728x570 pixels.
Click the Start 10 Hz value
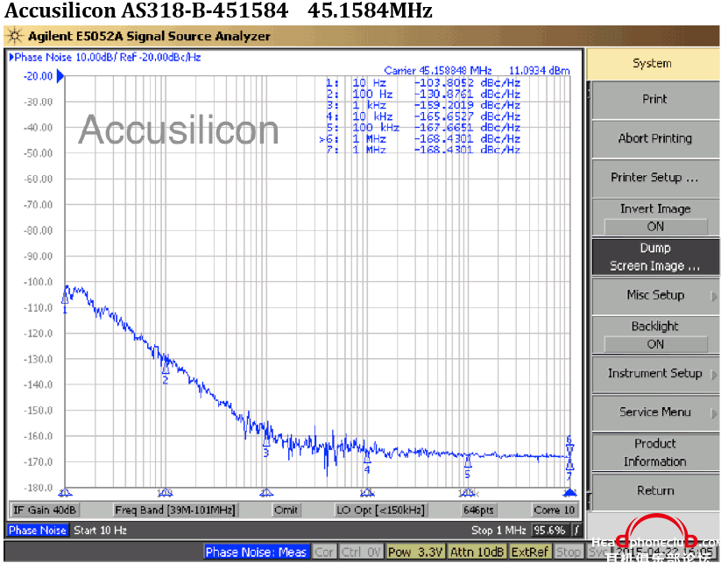(100, 530)
